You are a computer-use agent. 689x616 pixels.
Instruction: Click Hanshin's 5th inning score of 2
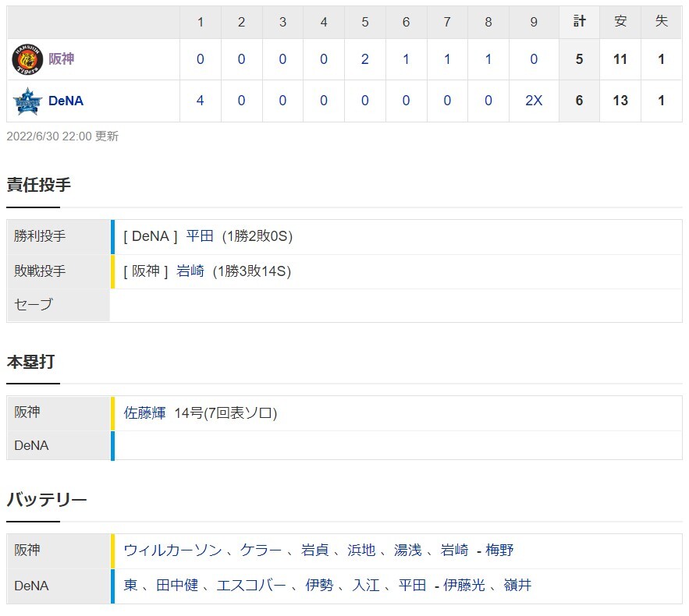coord(364,59)
